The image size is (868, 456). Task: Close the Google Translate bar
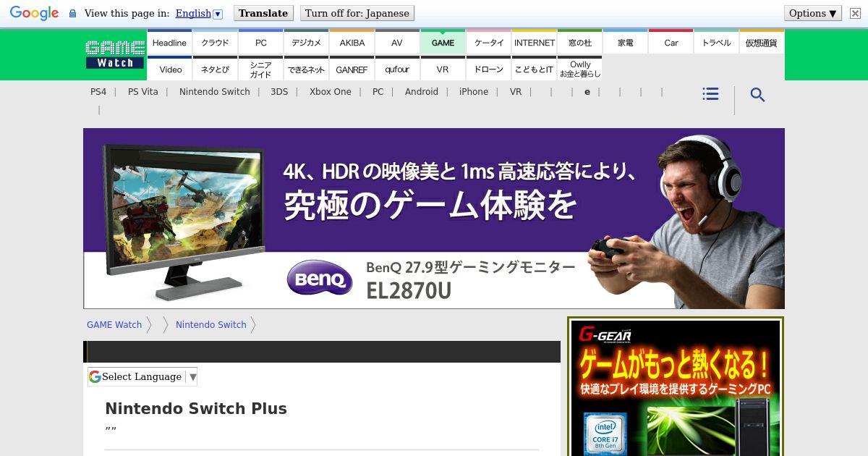point(855,13)
